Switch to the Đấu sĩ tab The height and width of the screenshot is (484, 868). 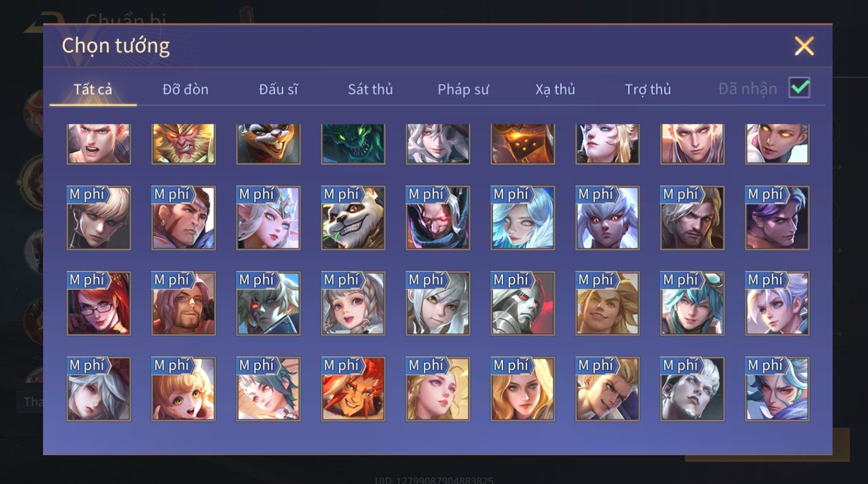278,89
